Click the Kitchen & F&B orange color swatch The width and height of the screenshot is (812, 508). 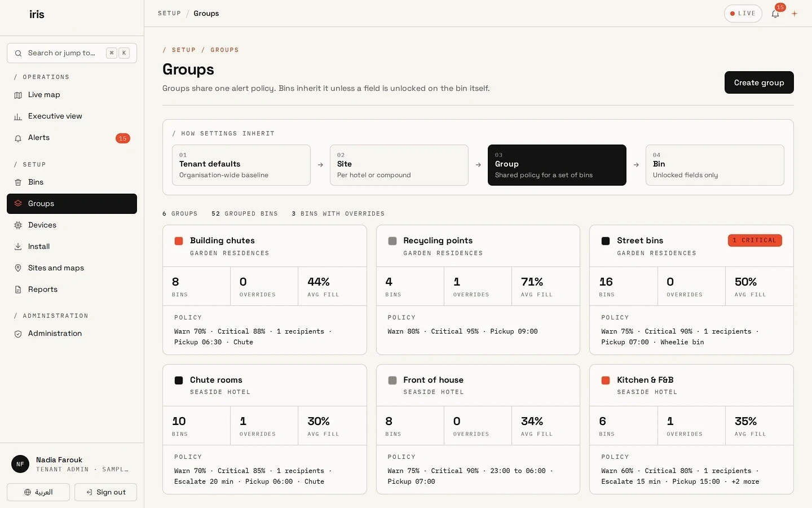pyautogui.click(x=606, y=380)
